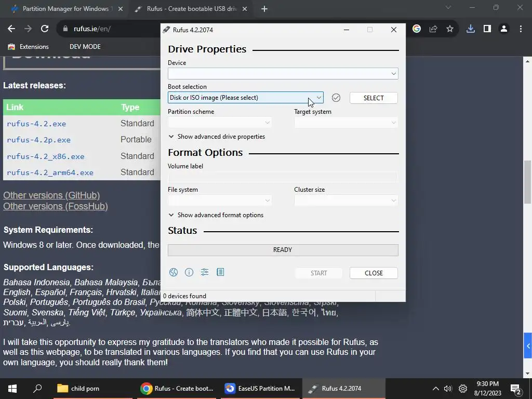Click the Rufus 4.2.2074 taskbar button
This screenshot has height=399, width=532.
coord(343,389)
